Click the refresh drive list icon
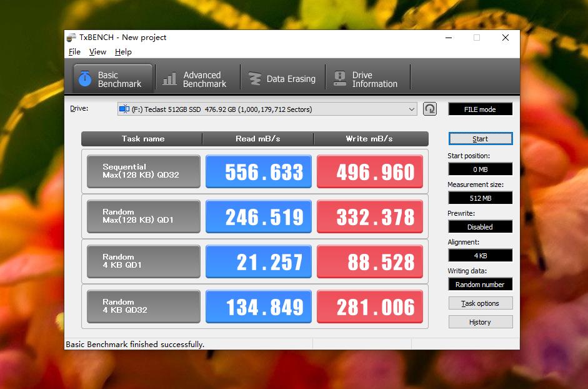 [x=429, y=109]
